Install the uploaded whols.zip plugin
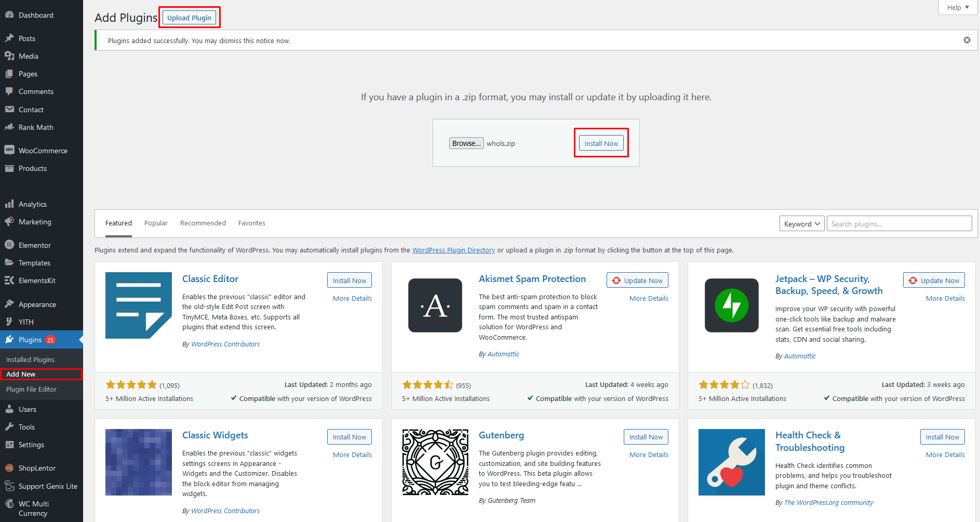980x522 pixels. [601, 143]
